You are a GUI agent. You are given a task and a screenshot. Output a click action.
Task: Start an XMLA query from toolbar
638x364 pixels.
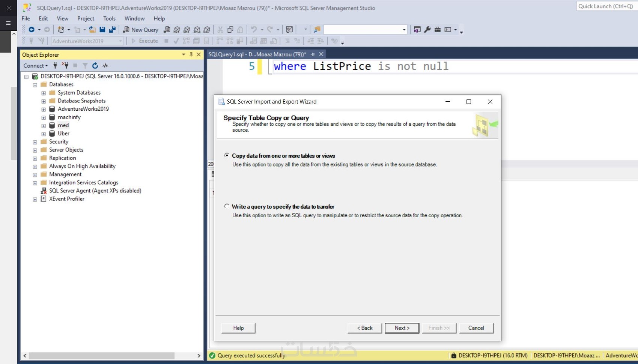point(197,30)
